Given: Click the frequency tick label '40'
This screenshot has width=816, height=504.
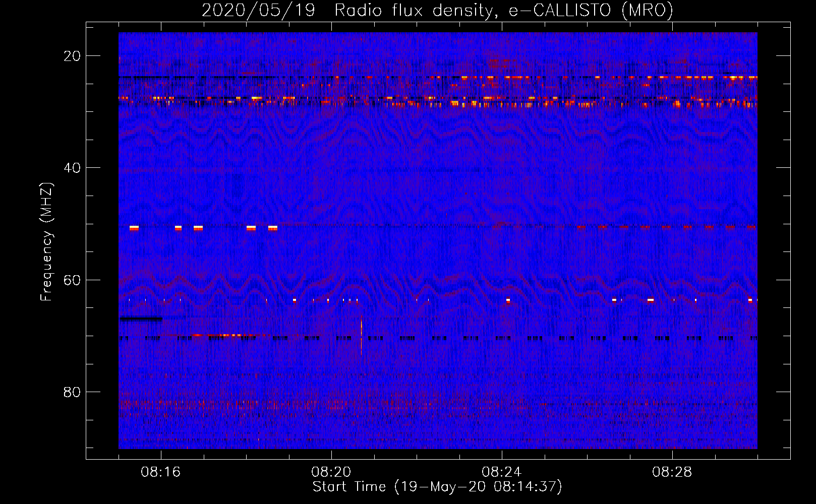Looking at the screenshot, I should point(72,168).
